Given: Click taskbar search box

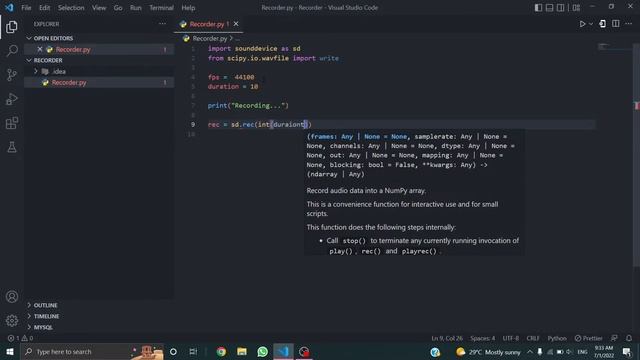Looking at the screenshot, I should pos(92,351).
